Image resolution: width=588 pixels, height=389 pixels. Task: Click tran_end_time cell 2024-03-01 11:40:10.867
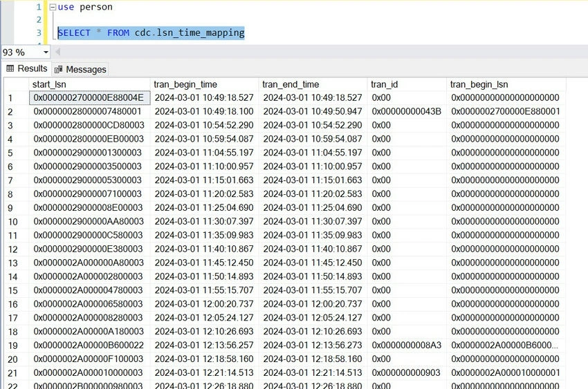313,249
